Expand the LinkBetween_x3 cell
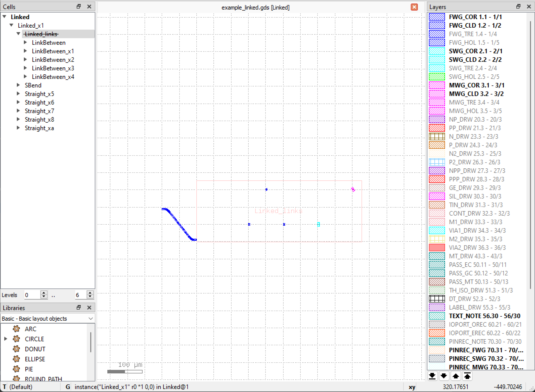Screen dimensions: 535x392 point(25,68)
